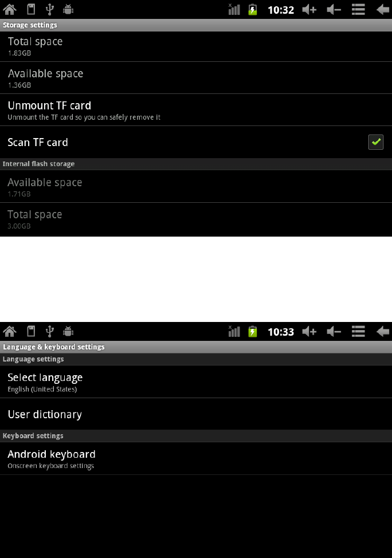Open User dictionary

point(196,414)
